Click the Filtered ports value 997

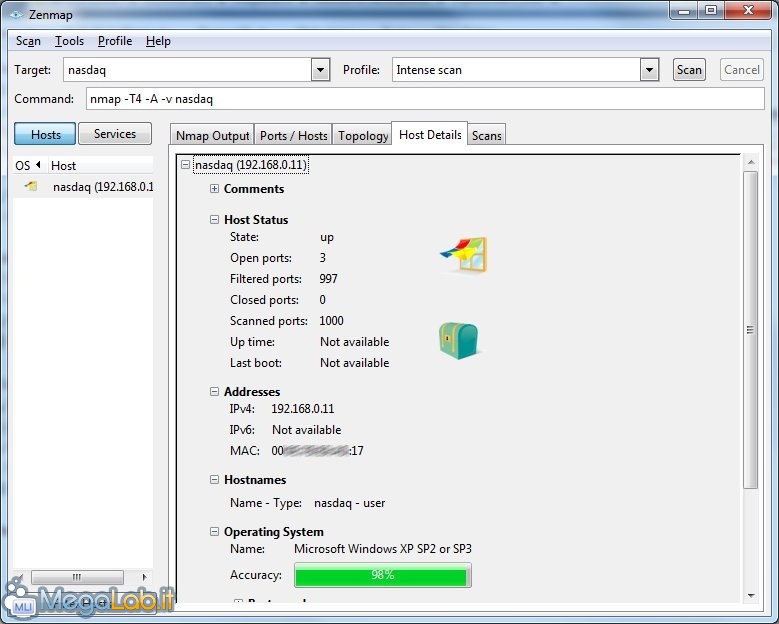coord(328,279)
